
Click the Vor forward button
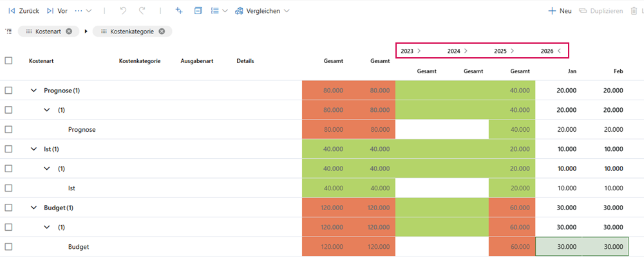pyautogui.click(x=57, y=11)
